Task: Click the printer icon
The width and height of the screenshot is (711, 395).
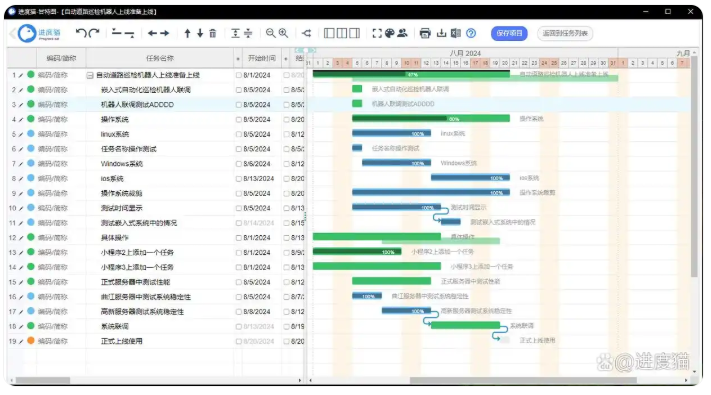Action: [x=425, y=33]
